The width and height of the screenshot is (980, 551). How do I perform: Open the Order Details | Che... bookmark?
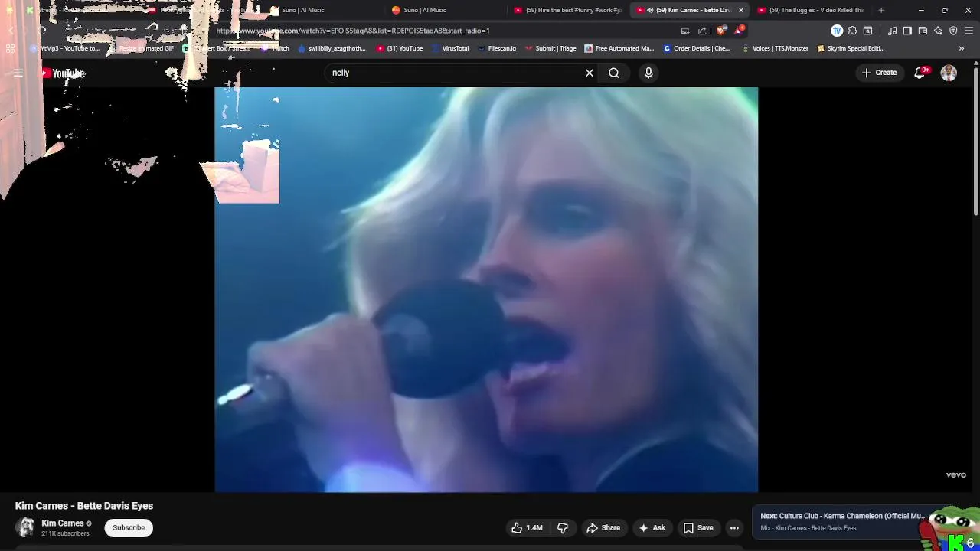(x=697, y=48)
